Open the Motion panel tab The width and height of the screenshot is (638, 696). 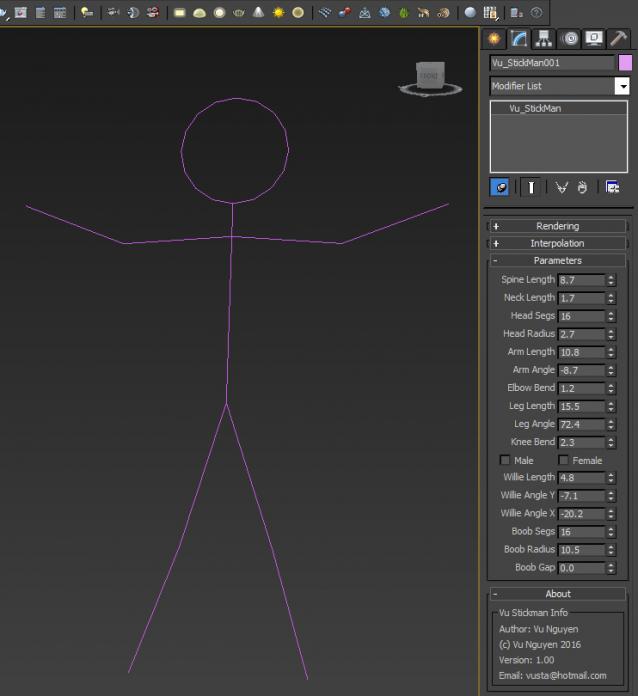pos(570,39)
